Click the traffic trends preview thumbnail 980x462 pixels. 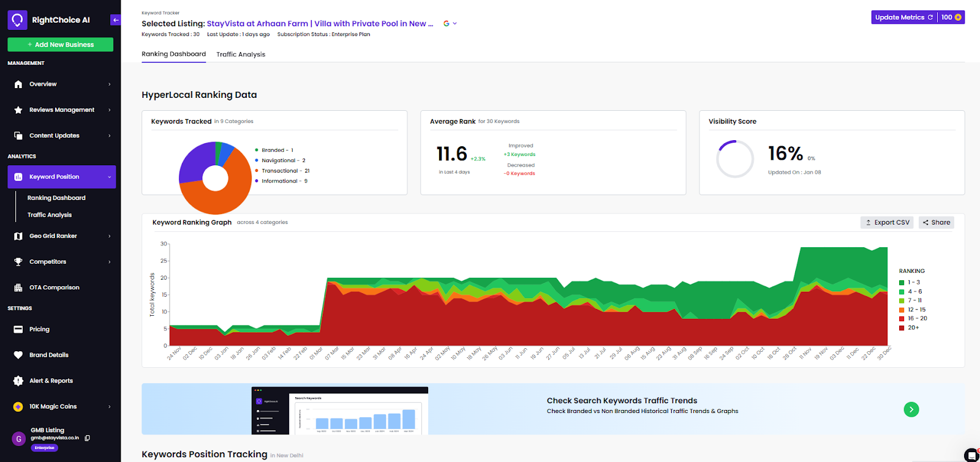340,411
